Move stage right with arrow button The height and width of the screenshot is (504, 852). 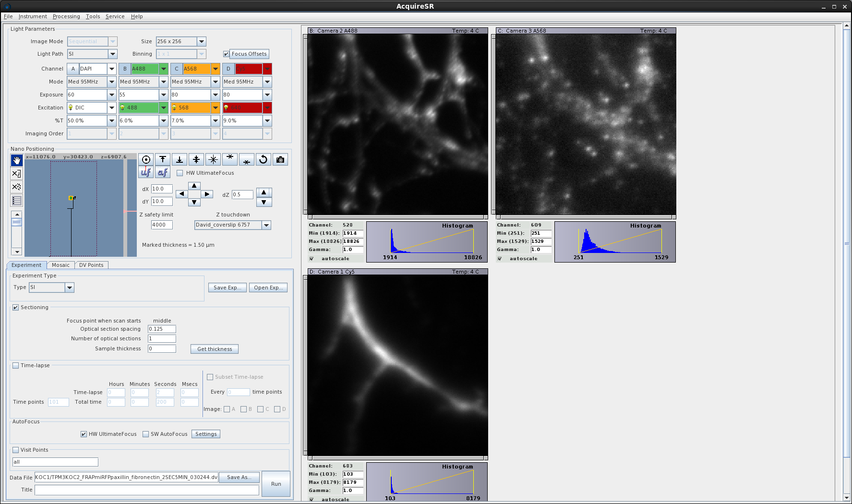click(x=207, y=194)
